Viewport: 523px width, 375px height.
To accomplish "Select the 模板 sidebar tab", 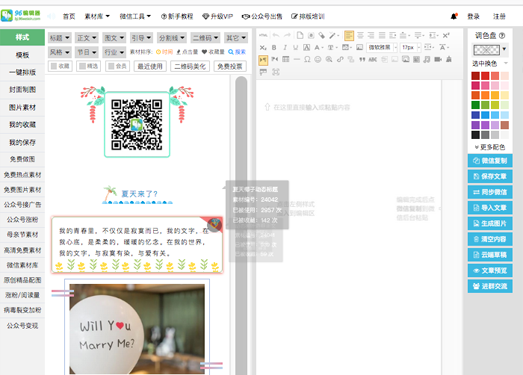I will coord(22,55).
